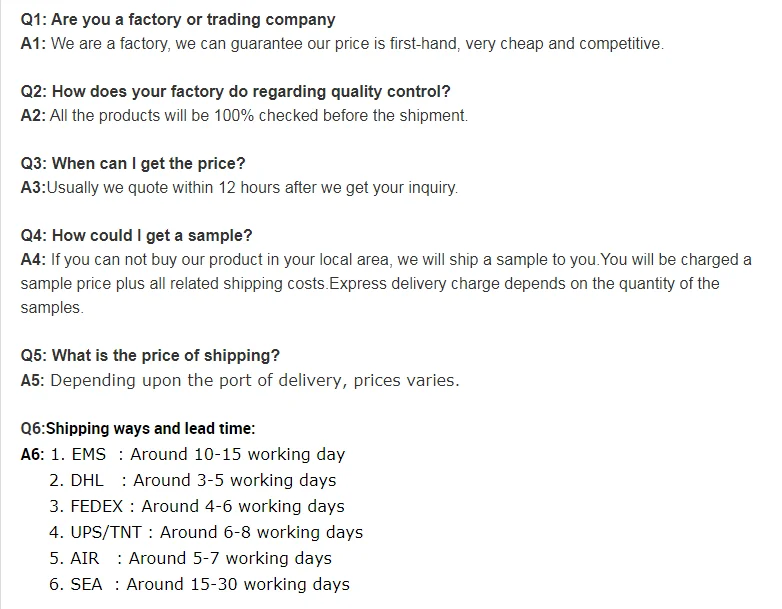The height and width of the screenshot is (609, 782).
Task: Click the FEDEX 4-6 working days line
Action: pos(197,506)
